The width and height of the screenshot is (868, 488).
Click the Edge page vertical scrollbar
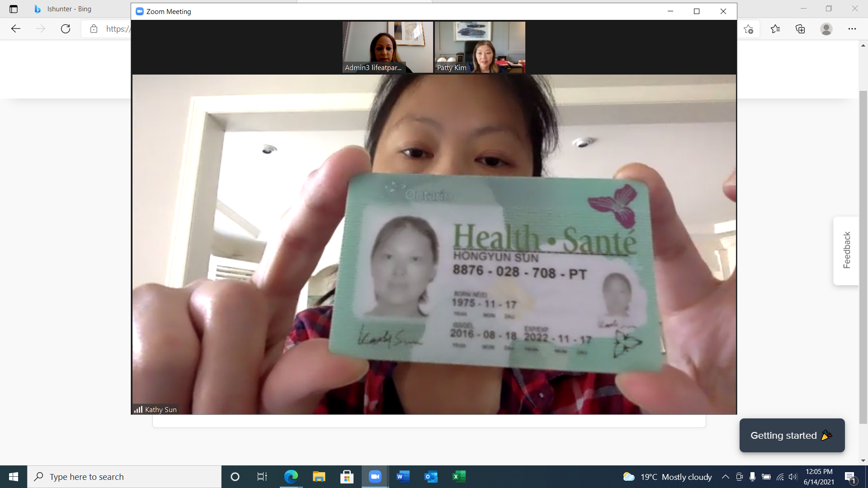tap(863, 258)
